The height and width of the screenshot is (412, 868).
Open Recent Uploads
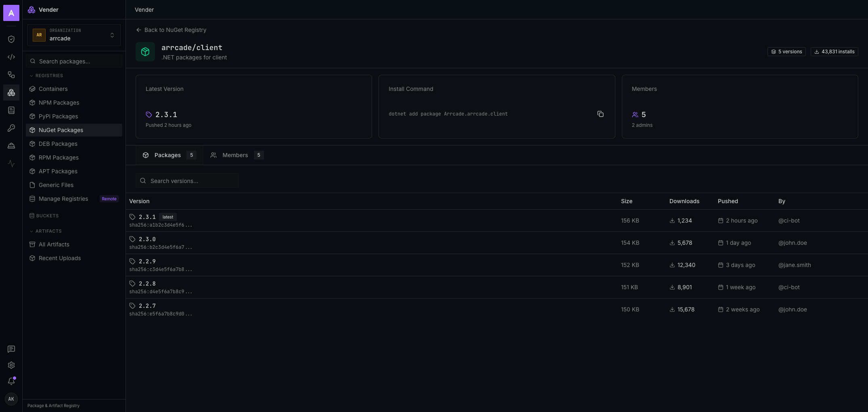[x=74, y=258]
